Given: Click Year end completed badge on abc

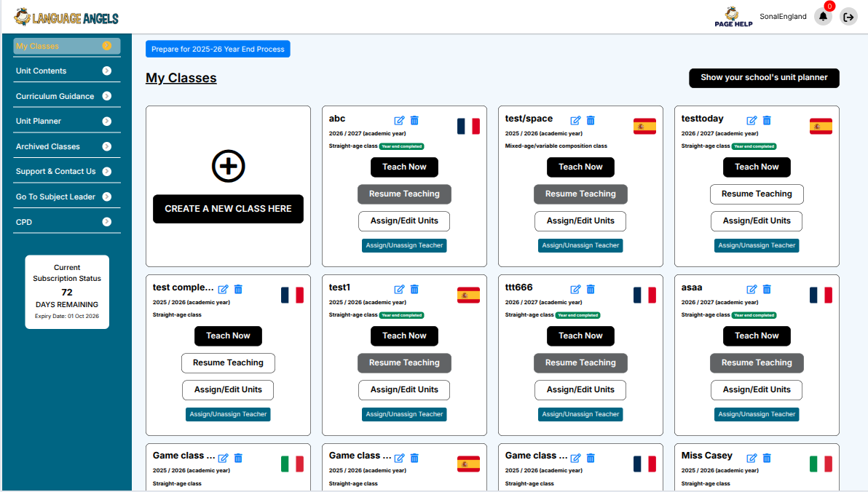Looking at the screenshot, I should tap(402, 147).
